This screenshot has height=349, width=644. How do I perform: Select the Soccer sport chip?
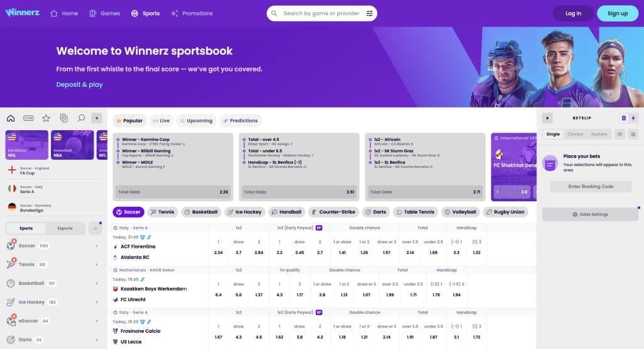(128, 212)
